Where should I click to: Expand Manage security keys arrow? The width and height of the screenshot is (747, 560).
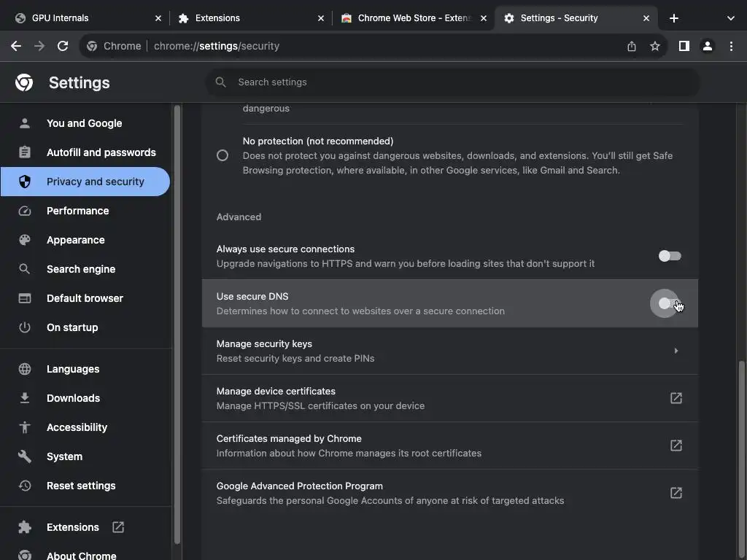(x=676, y=351)
